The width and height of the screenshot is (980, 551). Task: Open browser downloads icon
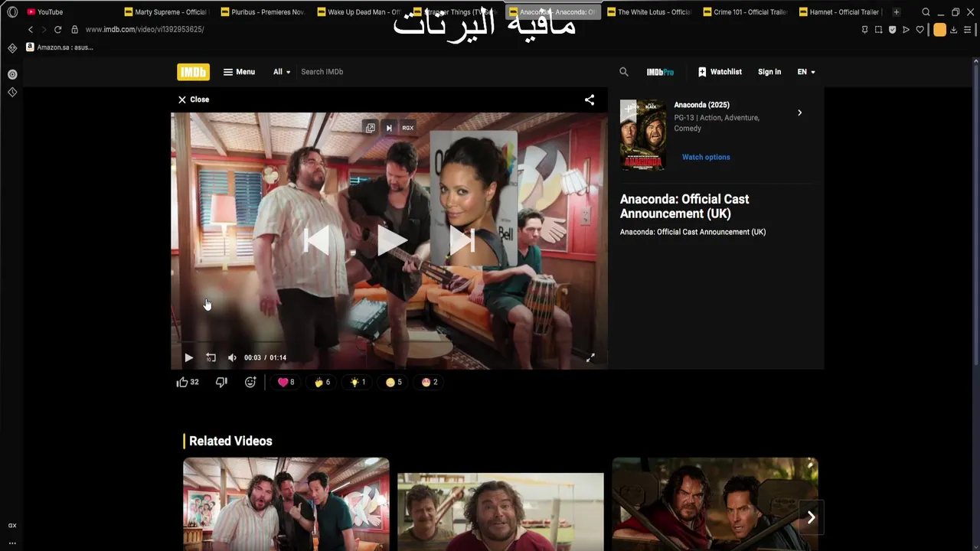click(x=953, y=30)
